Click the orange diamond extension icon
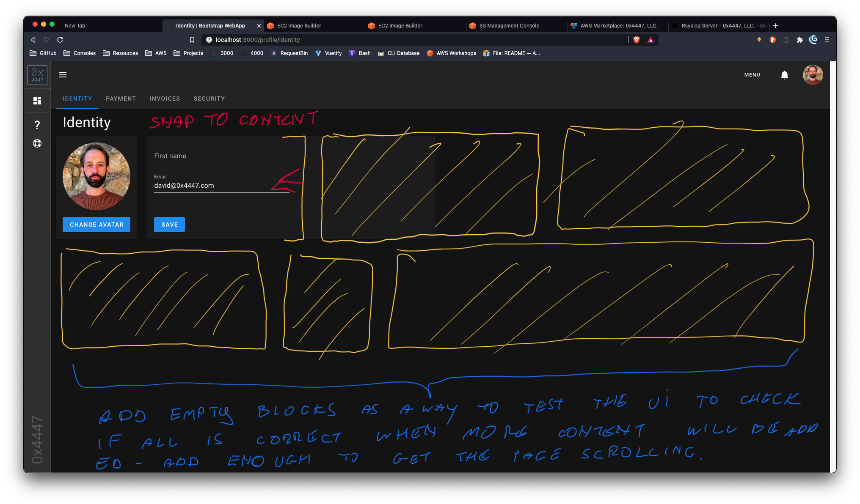Viewport: 860px width, 504px height. pos(759,40)
